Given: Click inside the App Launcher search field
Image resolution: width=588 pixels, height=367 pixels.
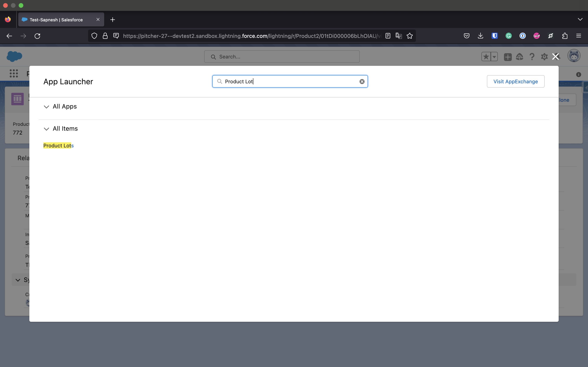Looking at the screenshot, I should (x=289, y=82).
